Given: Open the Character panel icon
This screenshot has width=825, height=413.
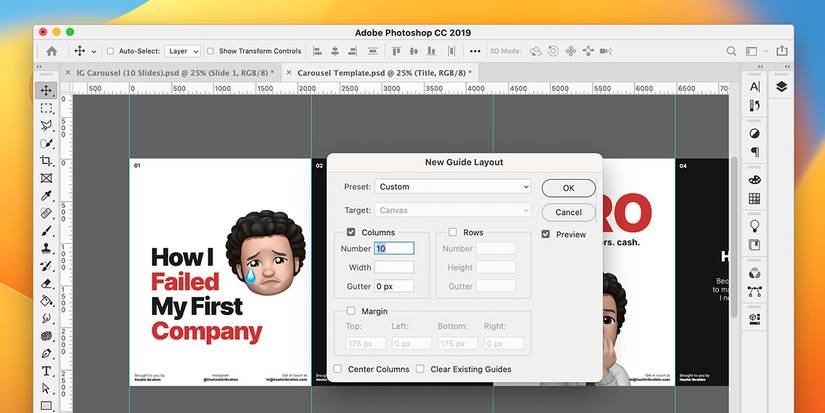Looking at the screenshot, I should click(754, 87).
